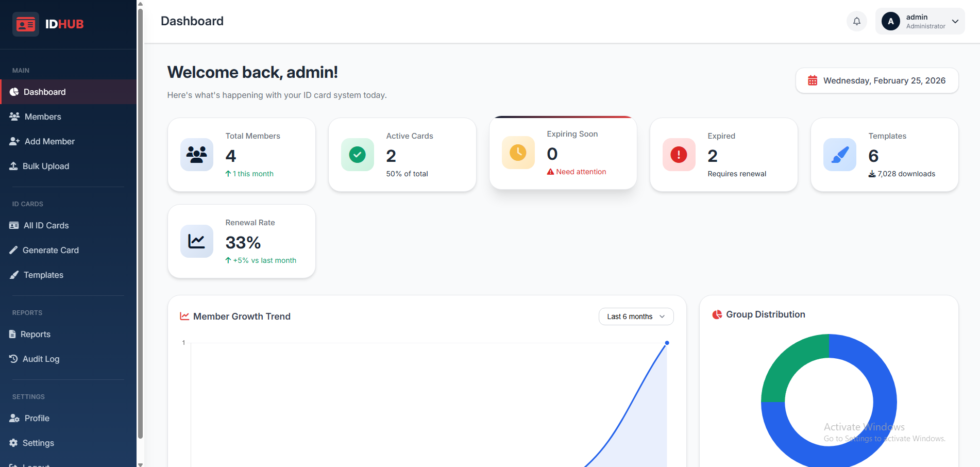Image resolution: width=980 pixels, height=467 pixels.
Task: Click the Active Cards green checkmark icon
Action: (x=357, y=155)
